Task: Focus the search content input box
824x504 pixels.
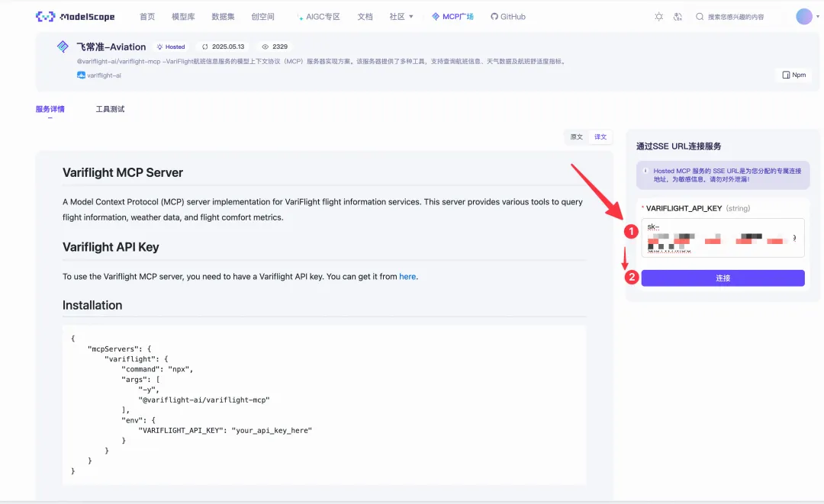Action: (735, 17)
